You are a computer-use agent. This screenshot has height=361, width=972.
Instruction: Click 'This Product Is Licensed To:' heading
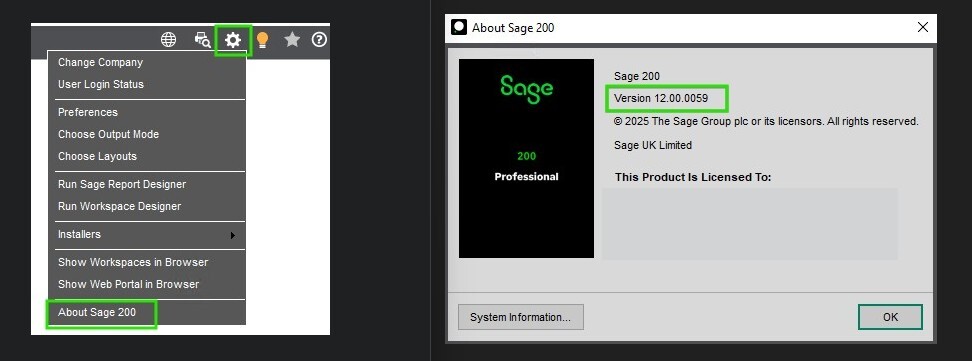click(x=693, y=177)
